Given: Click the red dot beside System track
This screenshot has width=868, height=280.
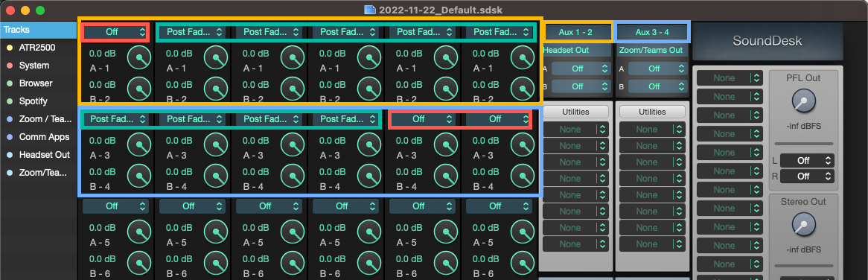Looking at the screenshot, I should point(9,66).
